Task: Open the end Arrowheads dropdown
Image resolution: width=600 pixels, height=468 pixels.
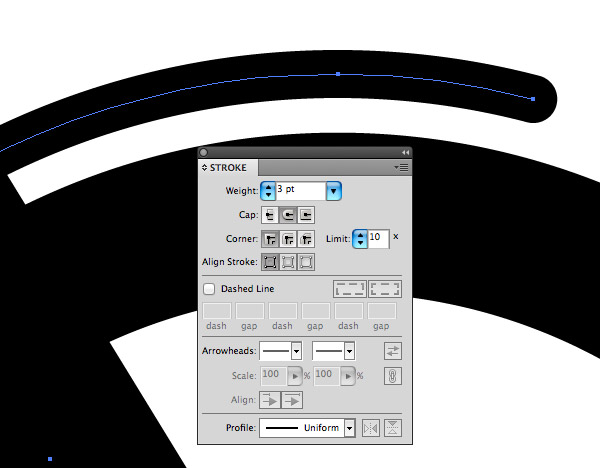Action: click(349, 351)
